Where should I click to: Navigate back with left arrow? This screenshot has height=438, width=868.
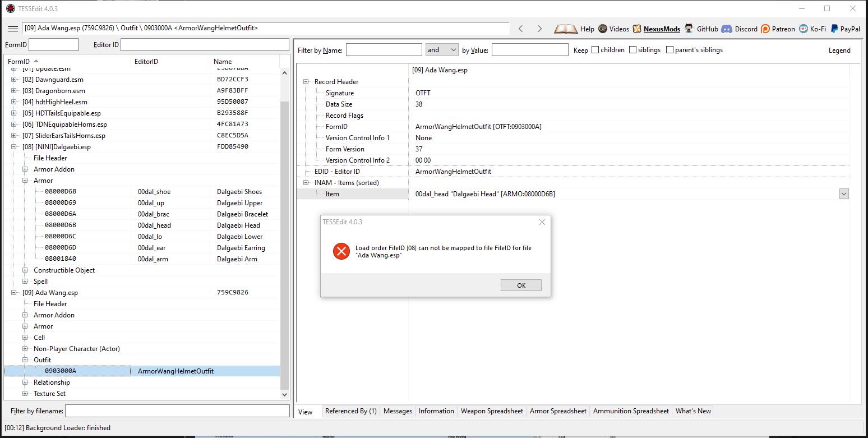point(520,29)
